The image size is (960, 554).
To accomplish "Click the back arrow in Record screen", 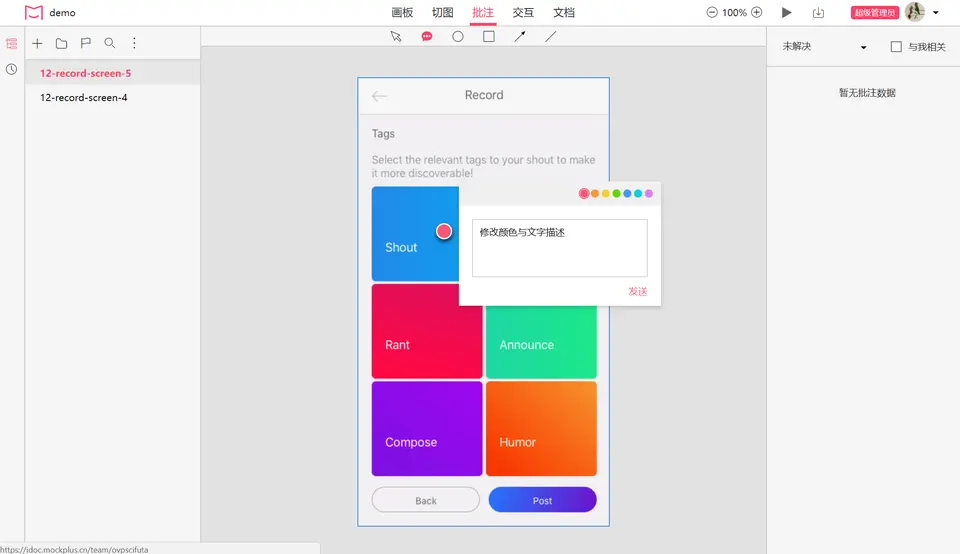I will (x=380, y=96).
